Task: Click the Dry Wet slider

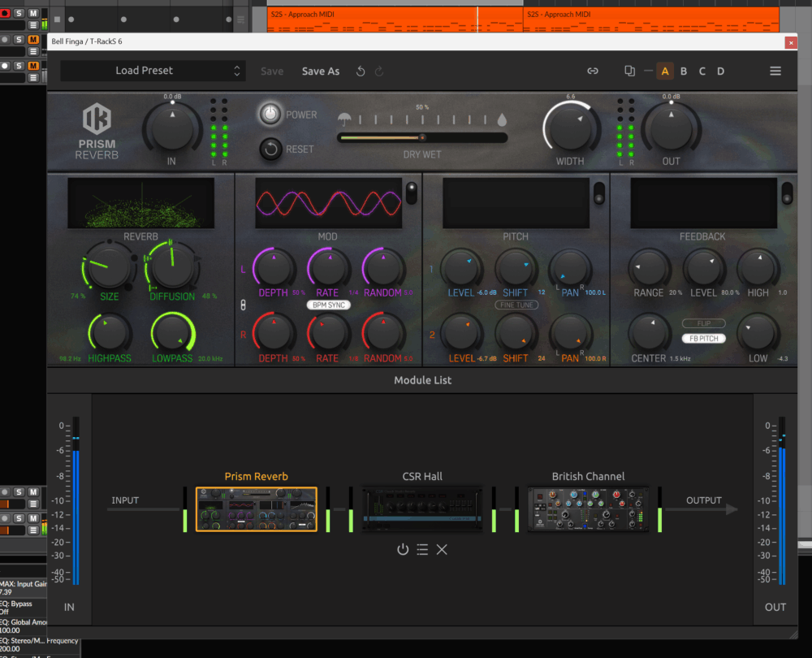Action: coord(422,138)
